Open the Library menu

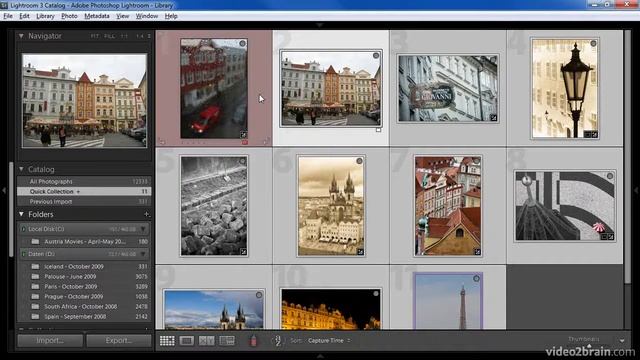pyautogui.click(x=45, y=16)
